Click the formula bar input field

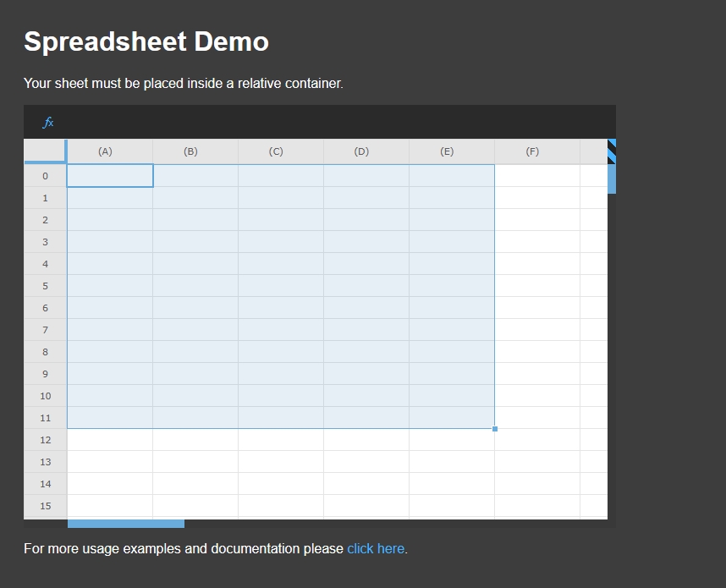tap(336, 122)
